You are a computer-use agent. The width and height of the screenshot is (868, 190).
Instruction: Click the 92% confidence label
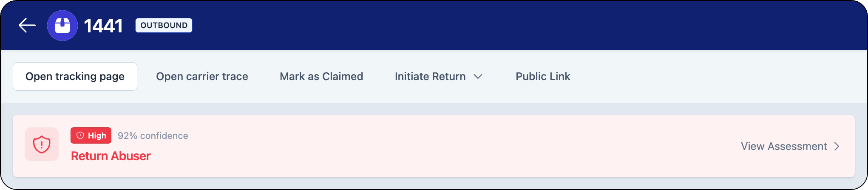point(153,135)
